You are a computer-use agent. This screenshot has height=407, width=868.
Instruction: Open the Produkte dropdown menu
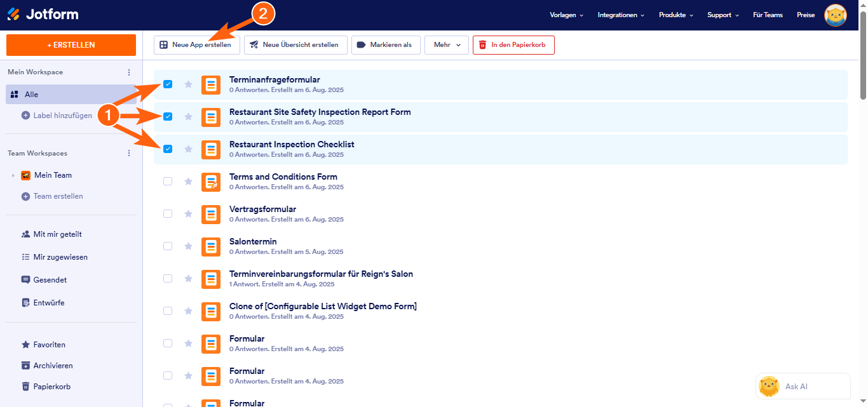click(676, 15)
